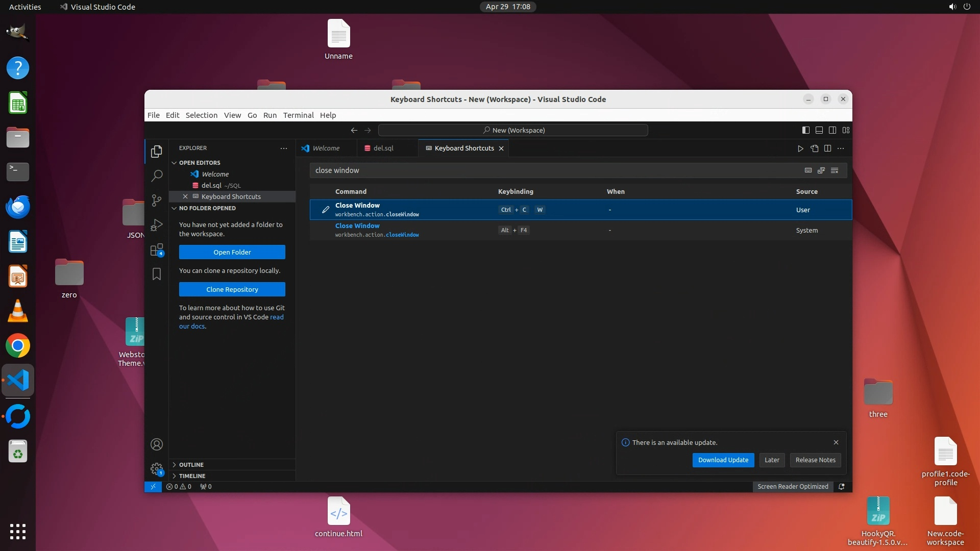Open Google Chrome from the dock
Image resolution: width=980 pixels, height=551 pixels.
(x=18, y=346)
